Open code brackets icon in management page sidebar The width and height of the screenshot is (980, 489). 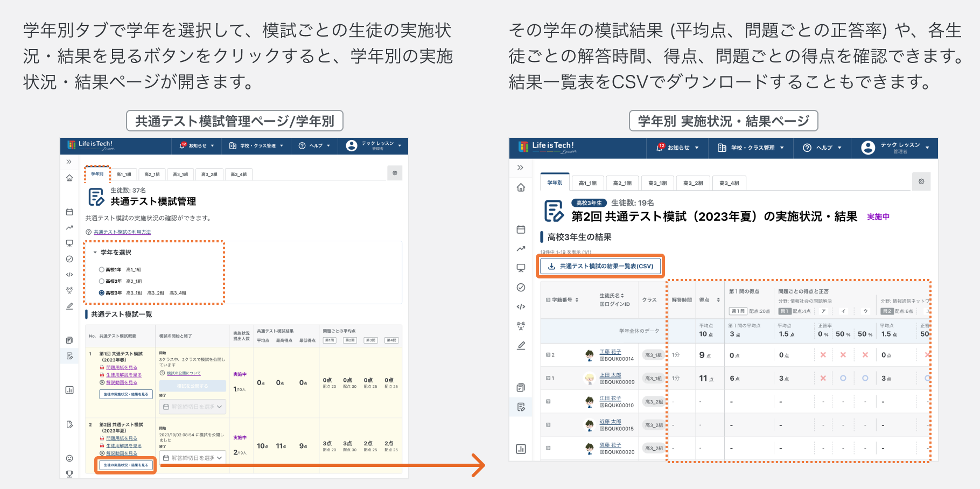pyautogui.click(x=69, y=275)
